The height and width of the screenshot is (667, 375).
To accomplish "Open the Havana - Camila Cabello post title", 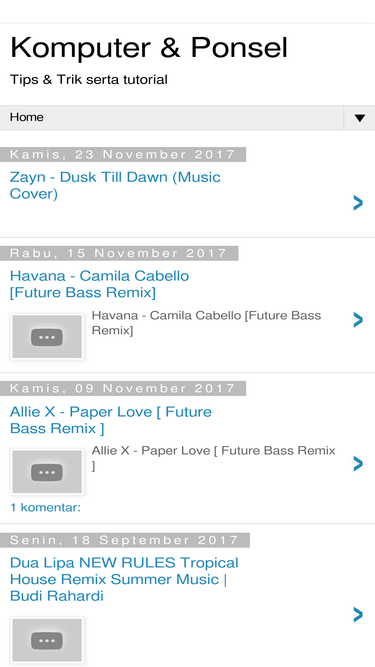I will 99,284.
